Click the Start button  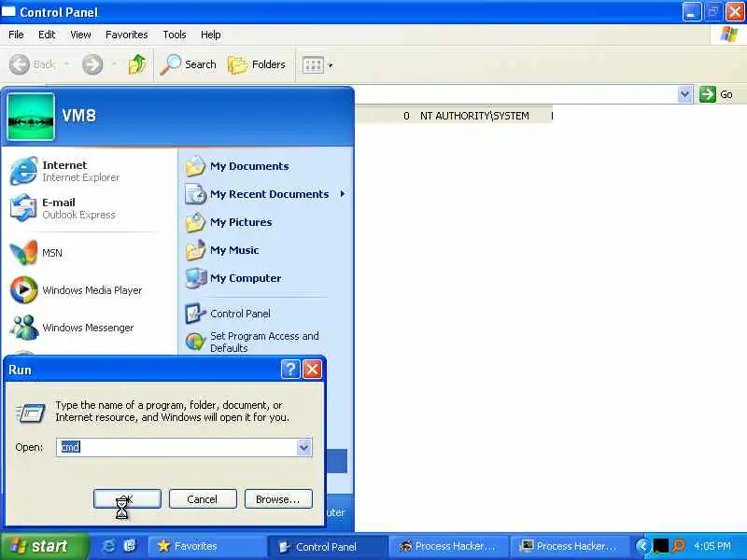coord(44,546)
